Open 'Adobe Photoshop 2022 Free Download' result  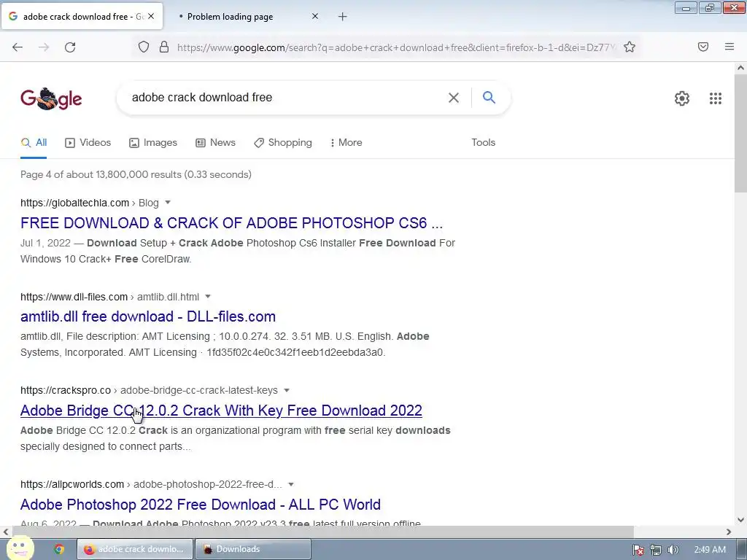200,505
